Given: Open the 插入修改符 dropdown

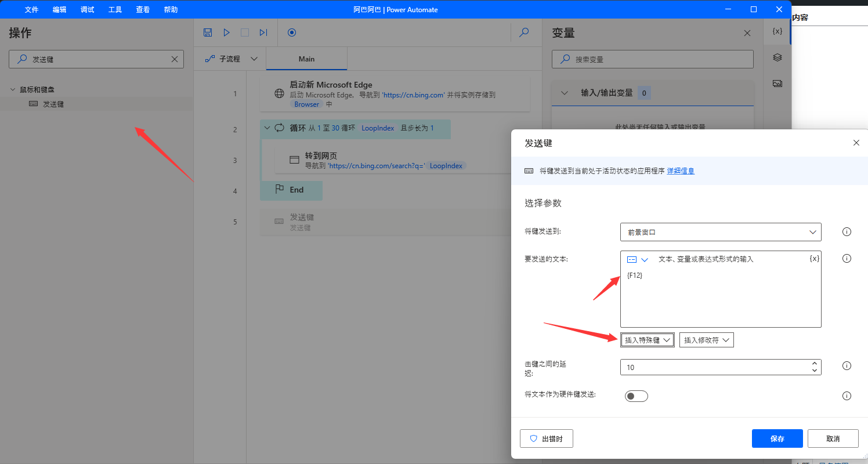Looking at the screenshot, I should coord(707,340).
